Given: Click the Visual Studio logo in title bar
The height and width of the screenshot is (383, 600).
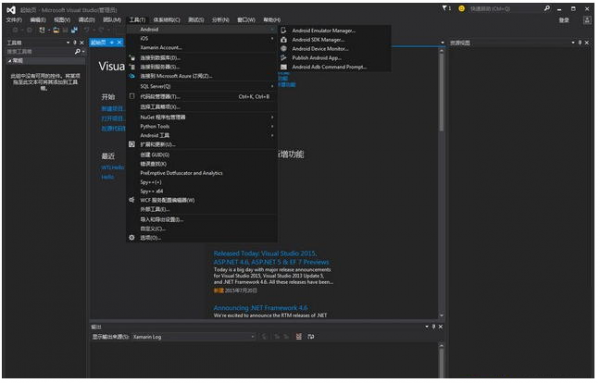Looking at the screenshot, I should [11, 10].
